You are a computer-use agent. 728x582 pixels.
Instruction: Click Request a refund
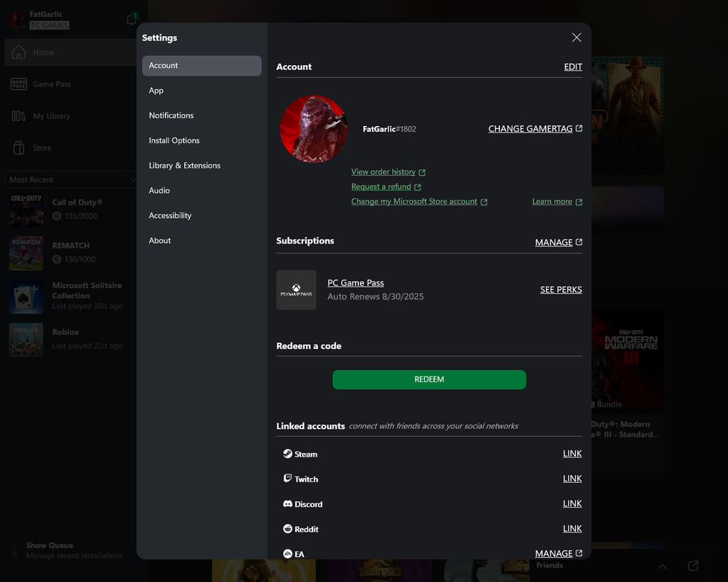click(386, 187)
